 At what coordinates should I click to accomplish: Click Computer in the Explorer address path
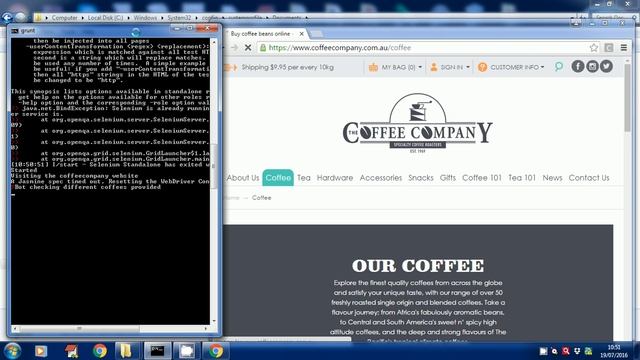64,18
